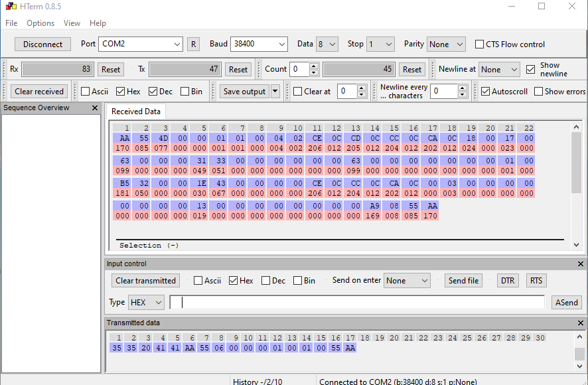Viewport: 588px width, 385px height.
Task: Click the Selection (-) status text
Action: click(149, 246)
